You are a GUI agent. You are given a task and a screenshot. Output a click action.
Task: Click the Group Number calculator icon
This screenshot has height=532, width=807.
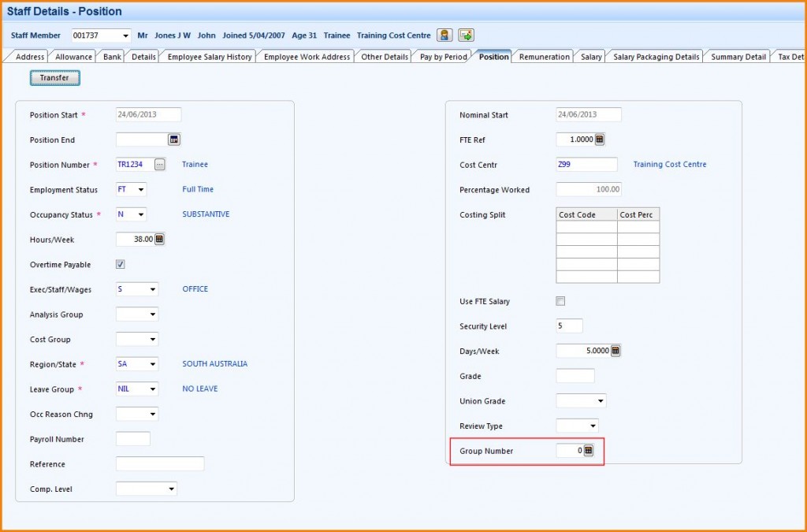(588, 450)
